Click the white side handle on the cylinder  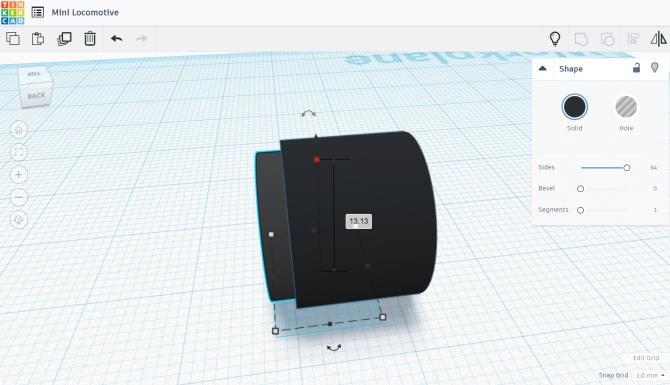pos(271,235)
